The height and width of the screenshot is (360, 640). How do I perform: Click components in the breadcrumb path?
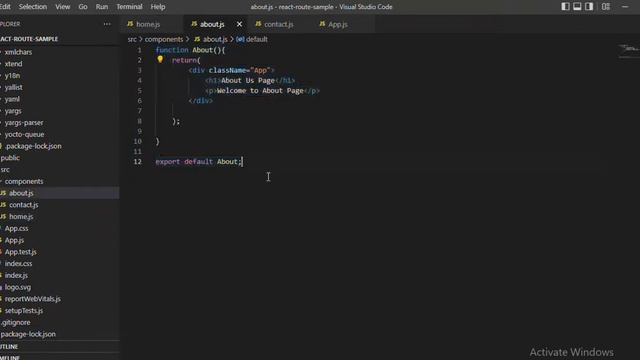(164, 39)
